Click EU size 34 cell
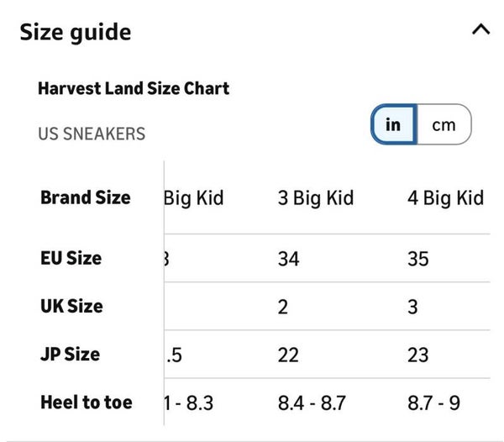504x442 pixels. tap(289, 258)
